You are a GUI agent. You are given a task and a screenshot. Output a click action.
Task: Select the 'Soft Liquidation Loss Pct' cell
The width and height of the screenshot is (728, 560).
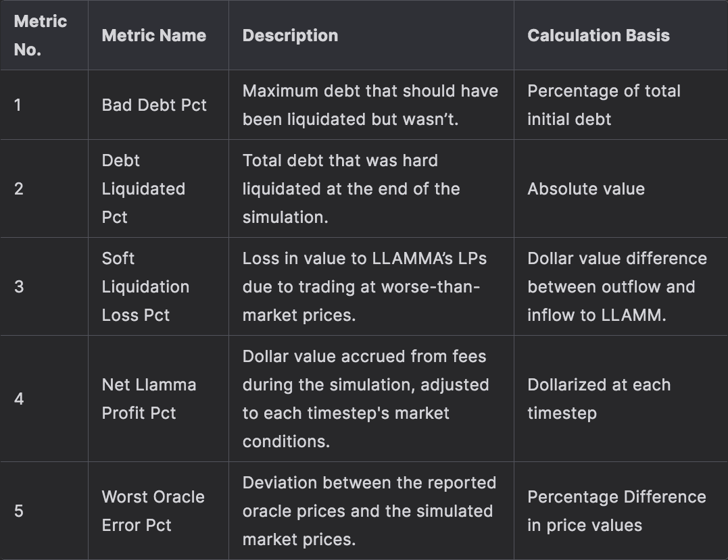point(145,286)
